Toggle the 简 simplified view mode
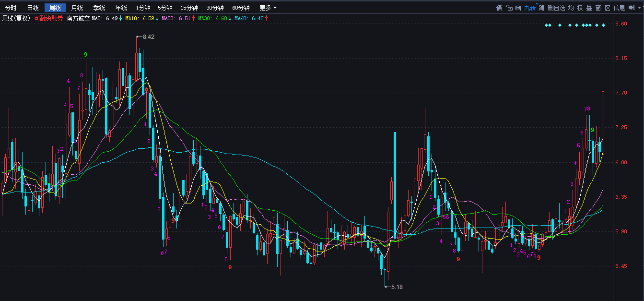This screenshot has height=301, width=644. [x=541, y=8]
